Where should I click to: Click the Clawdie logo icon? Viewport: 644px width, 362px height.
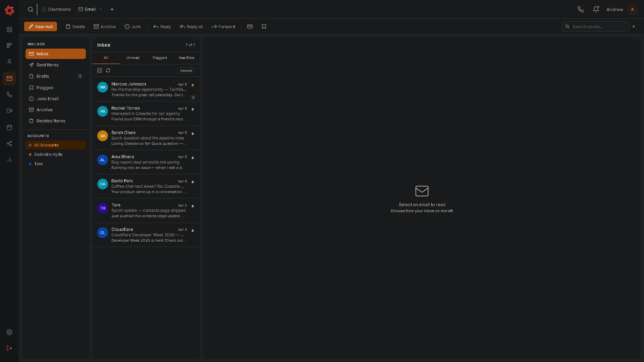(9, 10)
